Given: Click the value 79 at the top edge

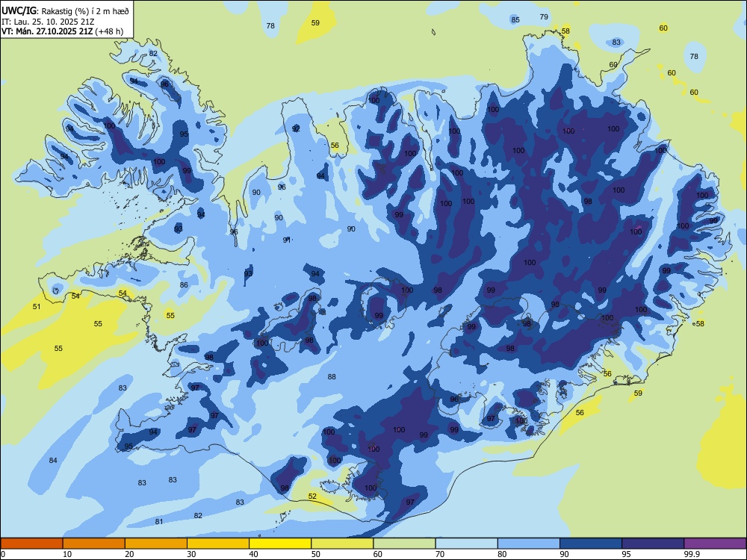Looking at the screenshot, I should click(544, 16).
